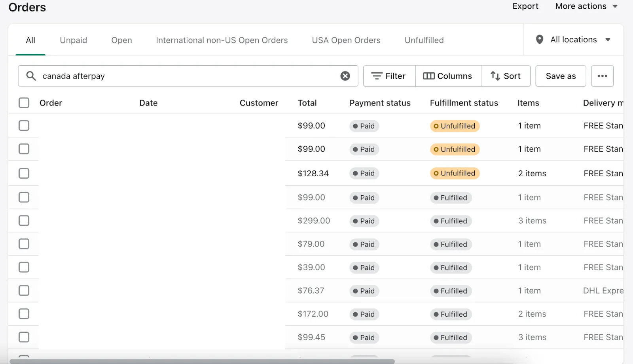The width and height of the screenshot is (633, 364).
Task: Click the Save as button
Action: click(561, 76)
